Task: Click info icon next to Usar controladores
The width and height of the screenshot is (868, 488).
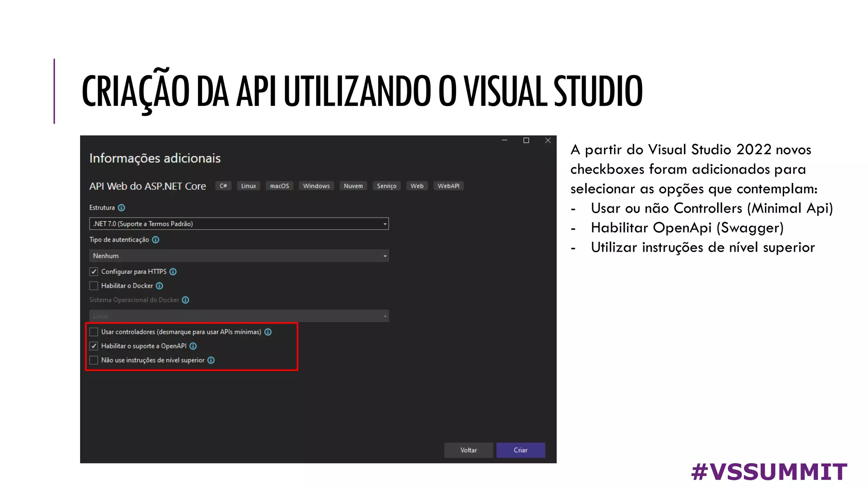Action: (268, 332)
